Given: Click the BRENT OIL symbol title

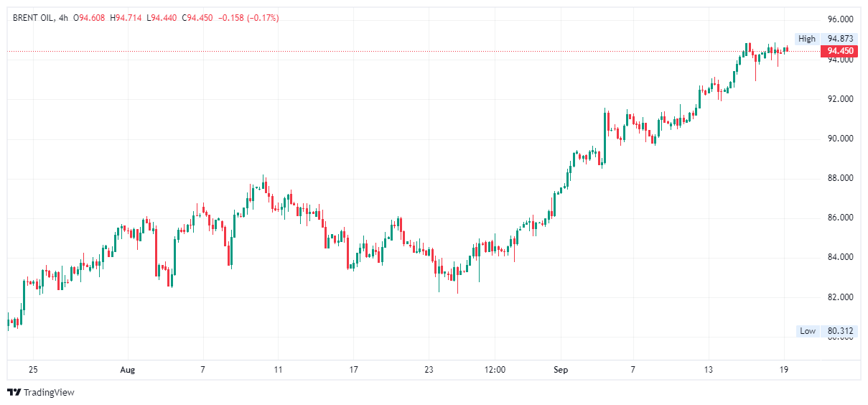Looking at the screenshot, I should (34, 17).
